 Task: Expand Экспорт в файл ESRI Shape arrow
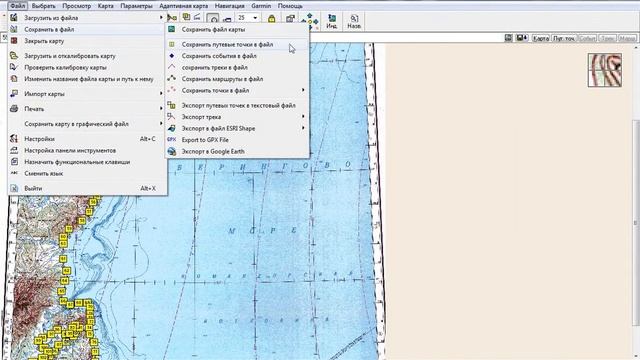[303, 128]
